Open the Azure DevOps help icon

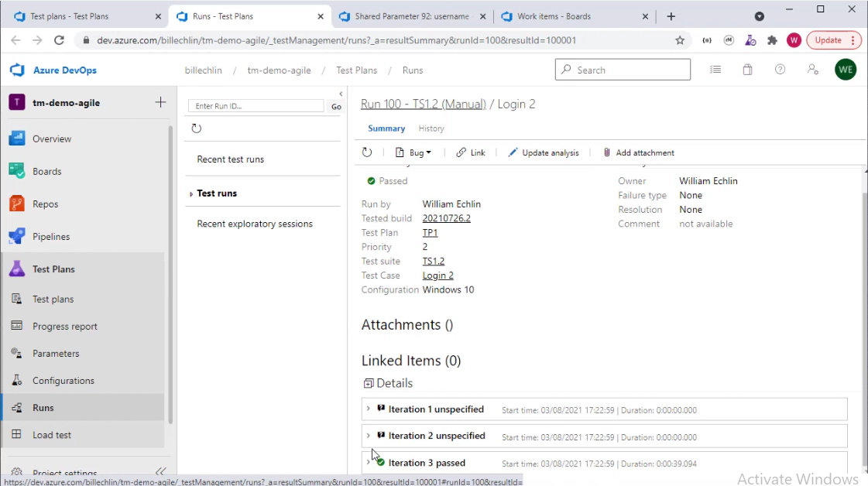click(x=780, y=70)
